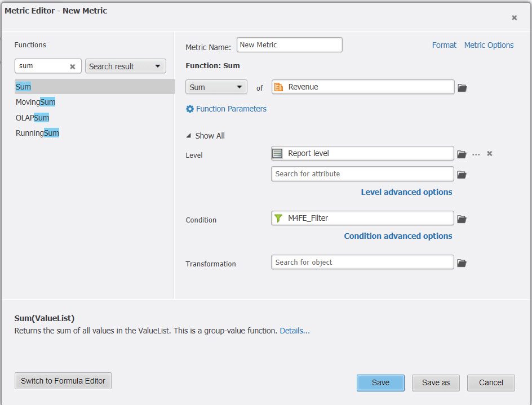Screen dimensions: 532x405
Task: Browse folder for the Transformation field
Action: [x=463, y=262]
